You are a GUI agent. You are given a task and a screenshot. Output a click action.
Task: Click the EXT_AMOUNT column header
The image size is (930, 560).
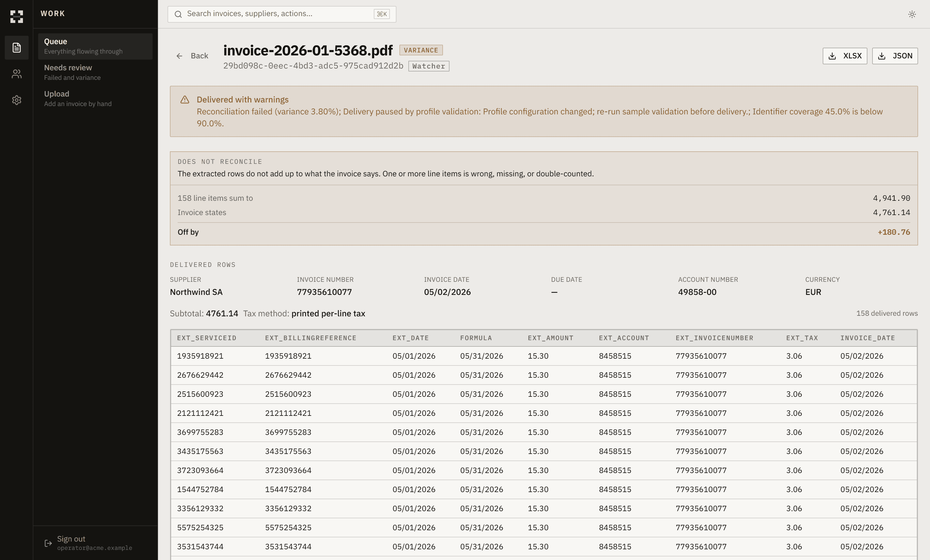(551, 338)
